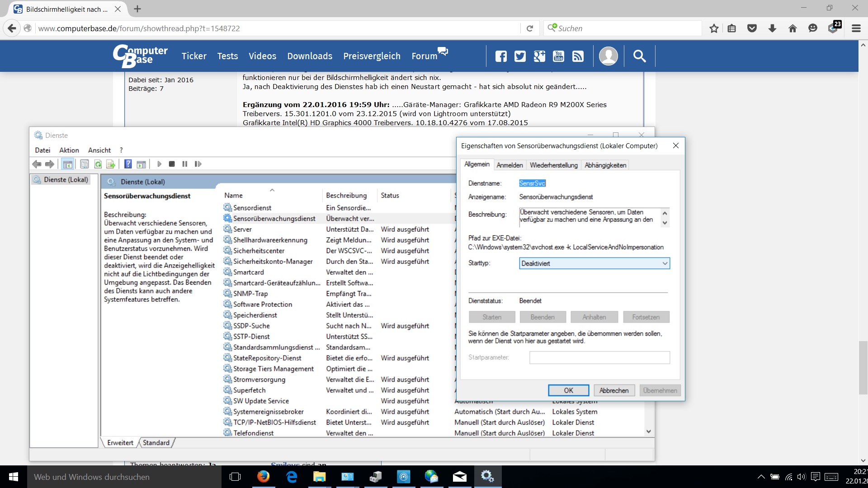The width and height of the screenshot is (868, 488).
Task: Switch to the Standard view tab
Action: pyautogui.click(x=156, y=443)
